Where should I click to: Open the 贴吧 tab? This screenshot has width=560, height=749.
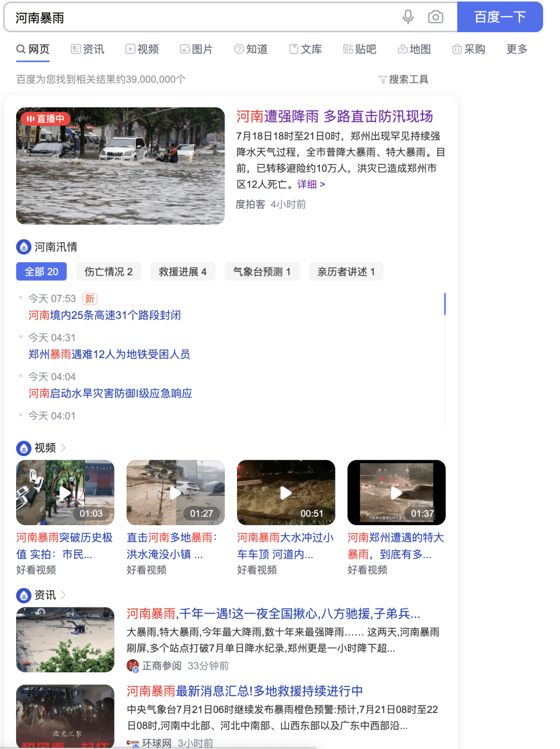[x=360, y=49]
